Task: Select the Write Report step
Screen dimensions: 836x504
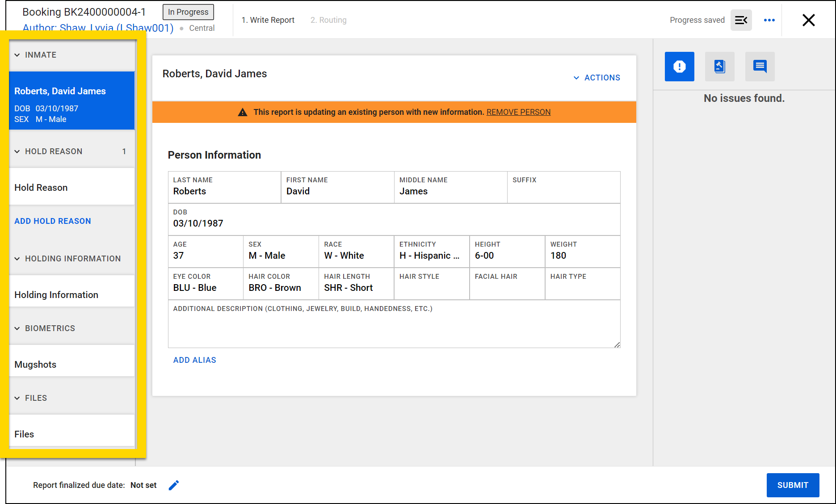Action: click(x=268, y=20)
